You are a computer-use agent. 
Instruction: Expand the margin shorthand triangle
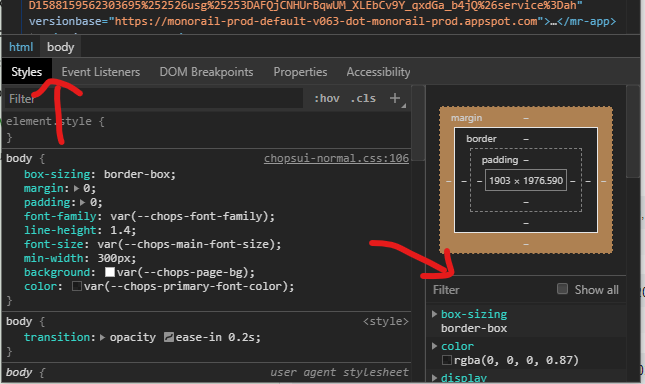pyautogui.click(x=77, y=188)
